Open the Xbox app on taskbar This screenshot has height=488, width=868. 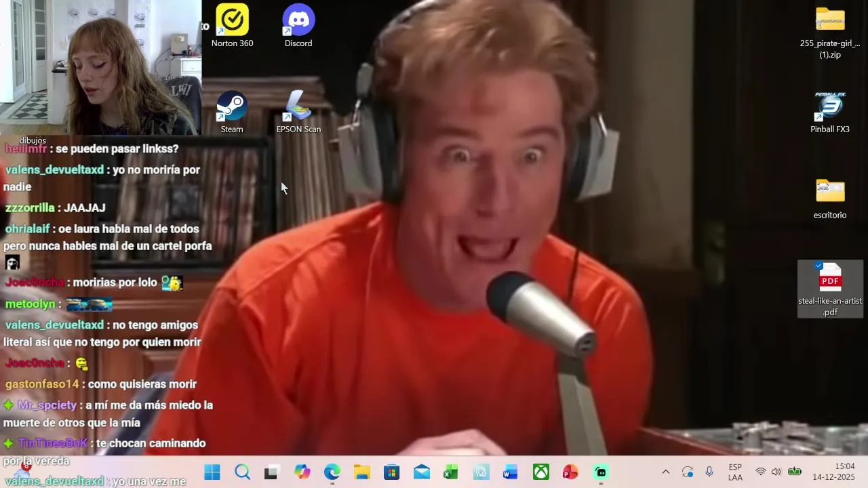point(540,472)
